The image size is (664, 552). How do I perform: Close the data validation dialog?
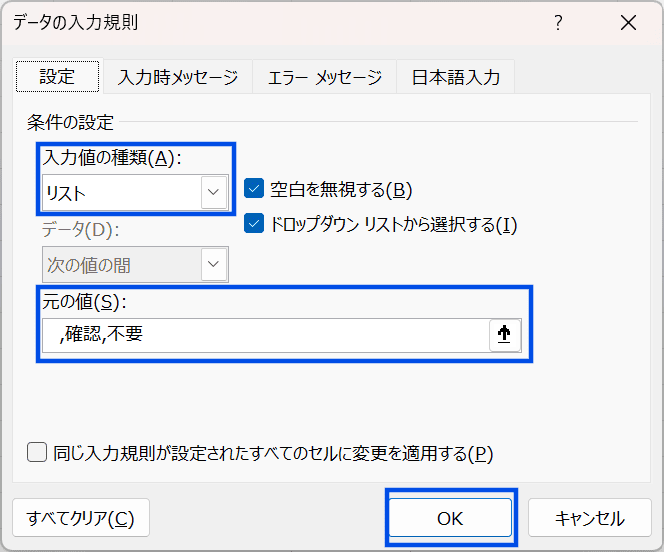(x=628, y=22)
